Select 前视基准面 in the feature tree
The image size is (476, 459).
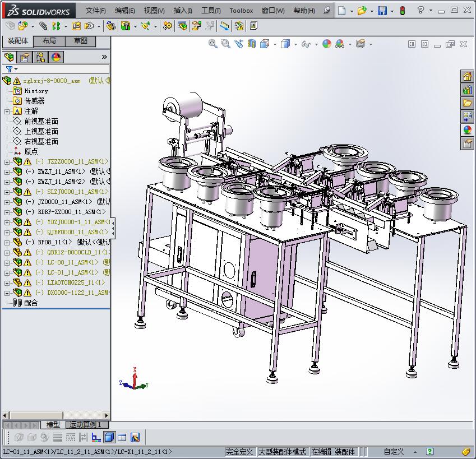tap(41, 121)
